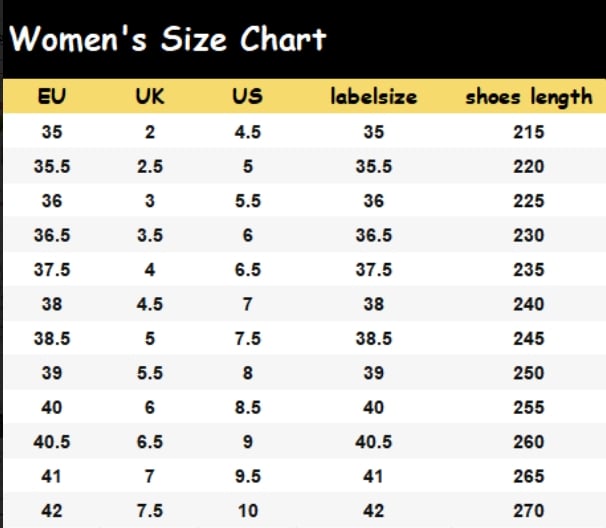
Task: Click the "Women's Size Chart" title
Action: (168, 40)
